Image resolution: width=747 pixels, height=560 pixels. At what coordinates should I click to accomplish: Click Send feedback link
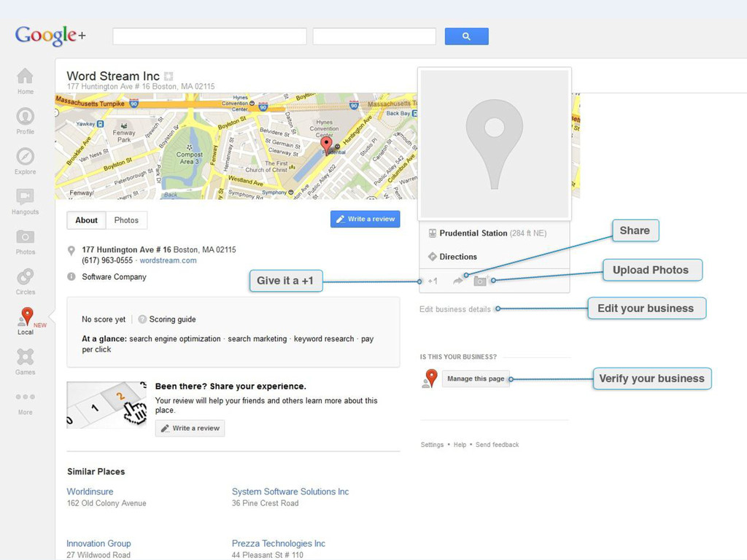click(497, 445)
